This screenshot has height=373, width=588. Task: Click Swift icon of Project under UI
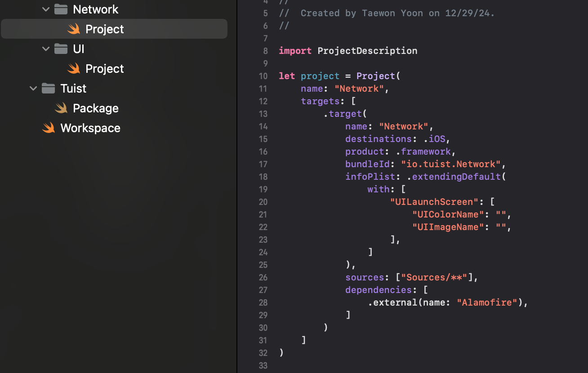[74, 68]
